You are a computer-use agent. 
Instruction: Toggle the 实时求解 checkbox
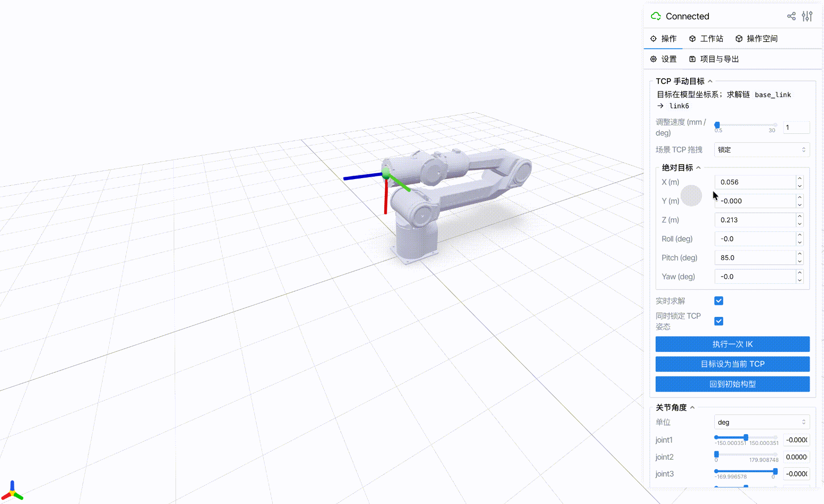point(719,301)
